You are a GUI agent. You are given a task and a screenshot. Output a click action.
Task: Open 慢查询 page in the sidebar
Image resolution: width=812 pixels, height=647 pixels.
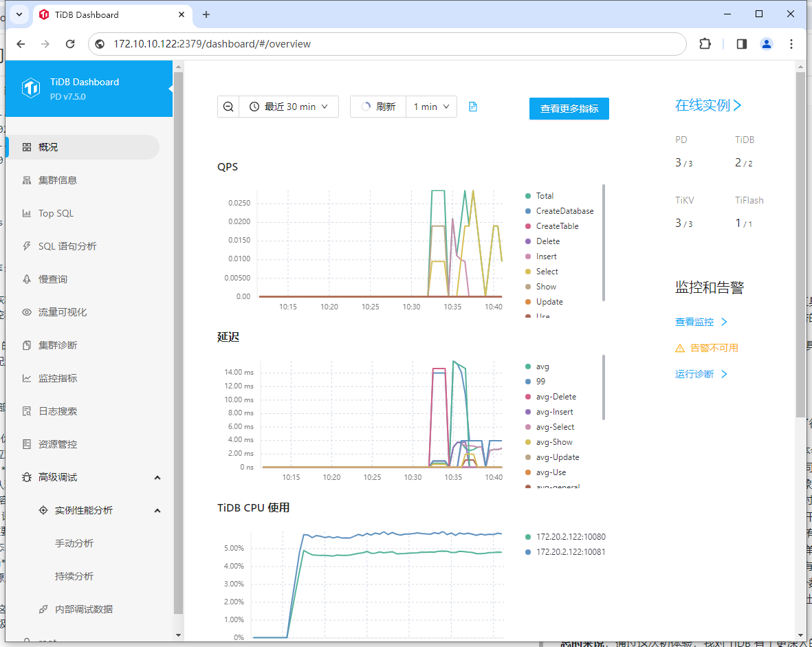pos(53,279)
